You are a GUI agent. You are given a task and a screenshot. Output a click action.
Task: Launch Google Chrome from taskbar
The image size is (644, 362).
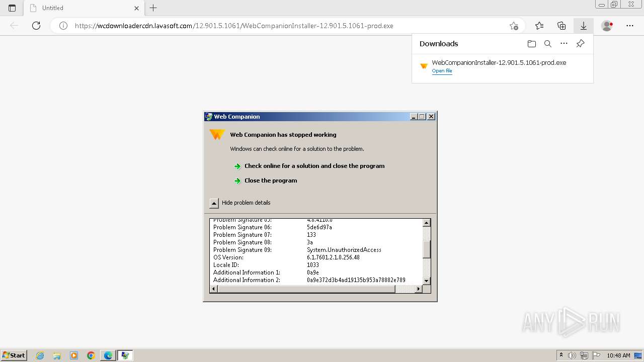(91, 355)
